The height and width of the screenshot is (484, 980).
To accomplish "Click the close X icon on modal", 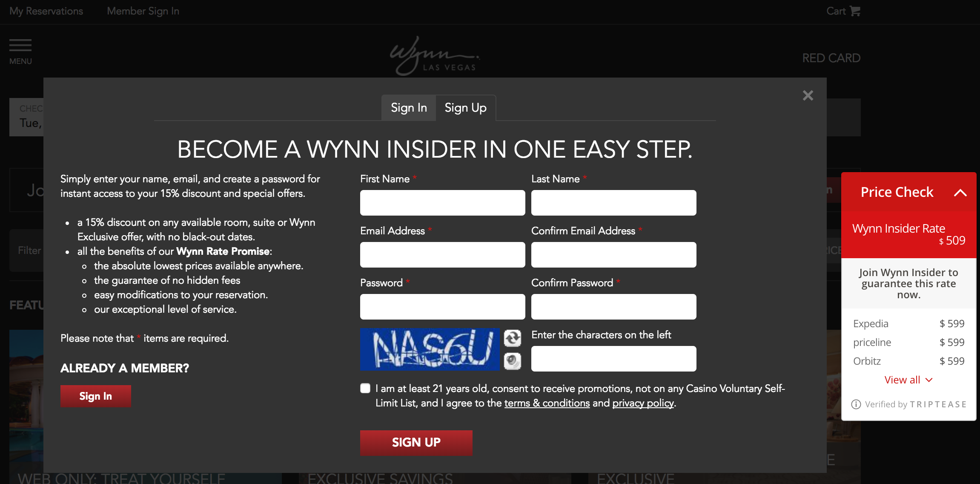I will (808, 95).
